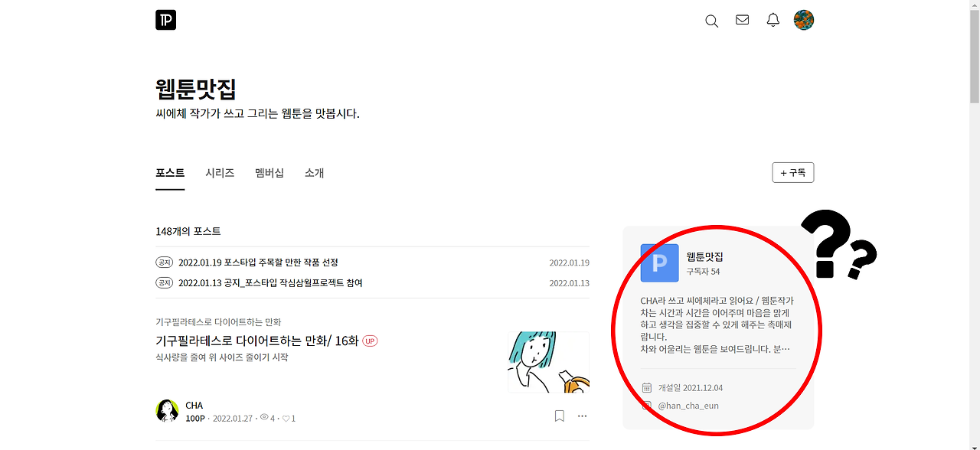Click the blue P blog icon in sidebar card
Viewport: 980px width, 450px height.
click(659, 262)
